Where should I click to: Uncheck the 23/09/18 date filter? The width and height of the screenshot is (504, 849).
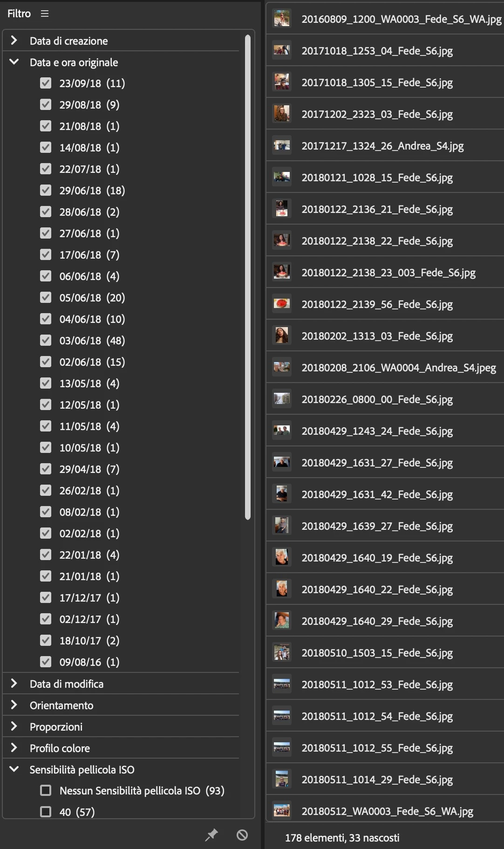[x=46, y=83]
